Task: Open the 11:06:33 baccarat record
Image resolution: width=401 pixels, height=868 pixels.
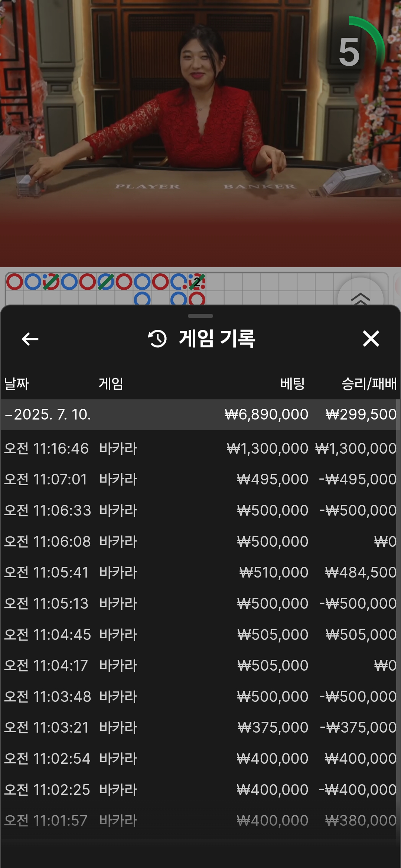Action: [200, 510]
